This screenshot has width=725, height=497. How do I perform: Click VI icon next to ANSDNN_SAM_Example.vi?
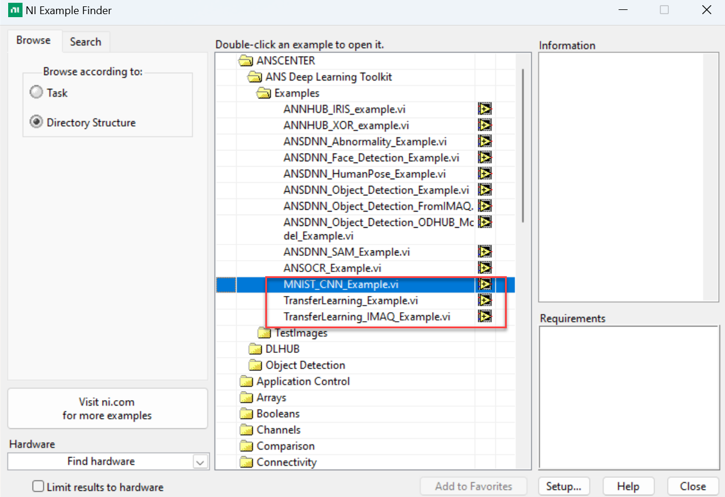(485, 252)
